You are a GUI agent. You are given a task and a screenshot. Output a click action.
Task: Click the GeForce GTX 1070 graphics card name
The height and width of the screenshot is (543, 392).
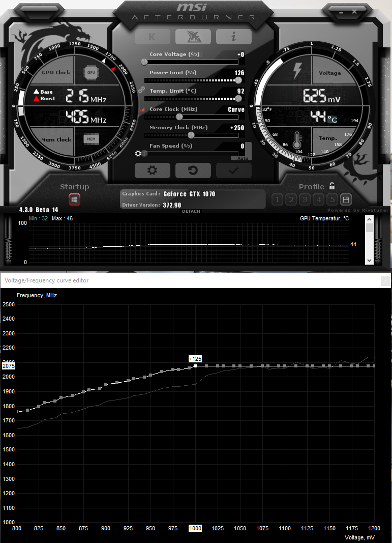[x=189, y=194]
